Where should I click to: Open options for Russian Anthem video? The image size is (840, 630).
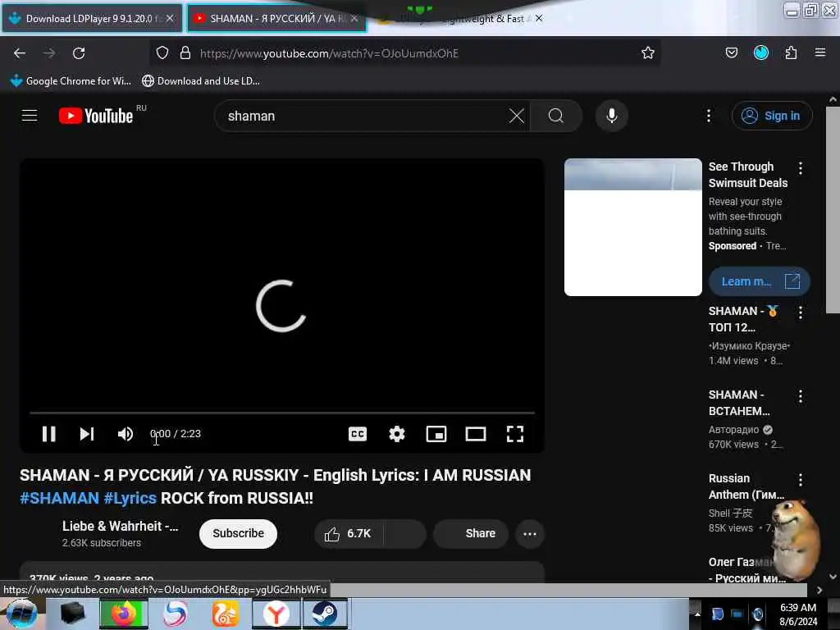tap(801, 480)
